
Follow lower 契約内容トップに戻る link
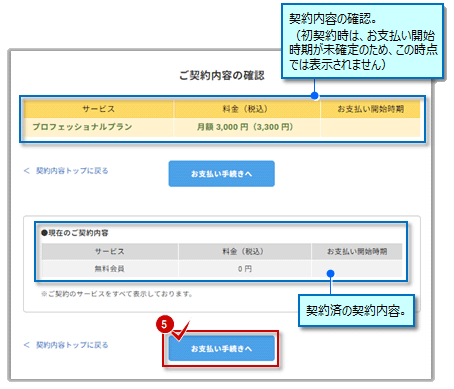72,345
